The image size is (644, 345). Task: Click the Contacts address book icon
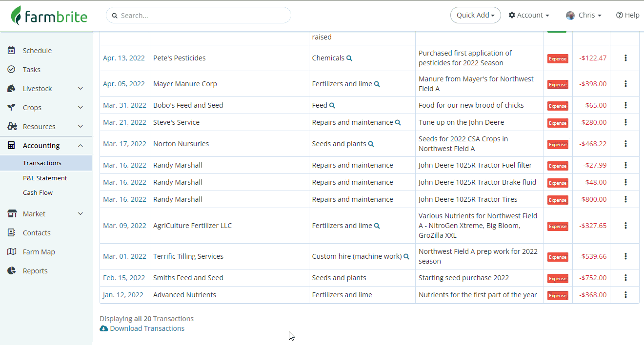coord(11,232)
